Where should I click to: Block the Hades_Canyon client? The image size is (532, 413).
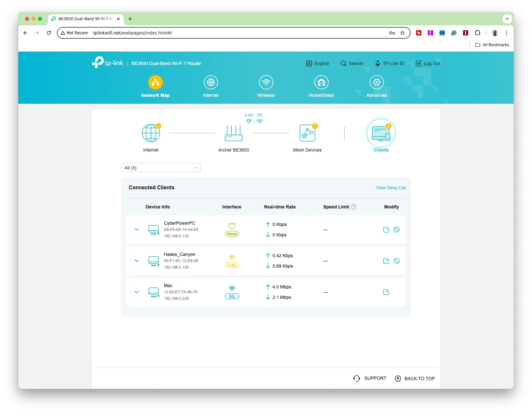tap(397, 261)
